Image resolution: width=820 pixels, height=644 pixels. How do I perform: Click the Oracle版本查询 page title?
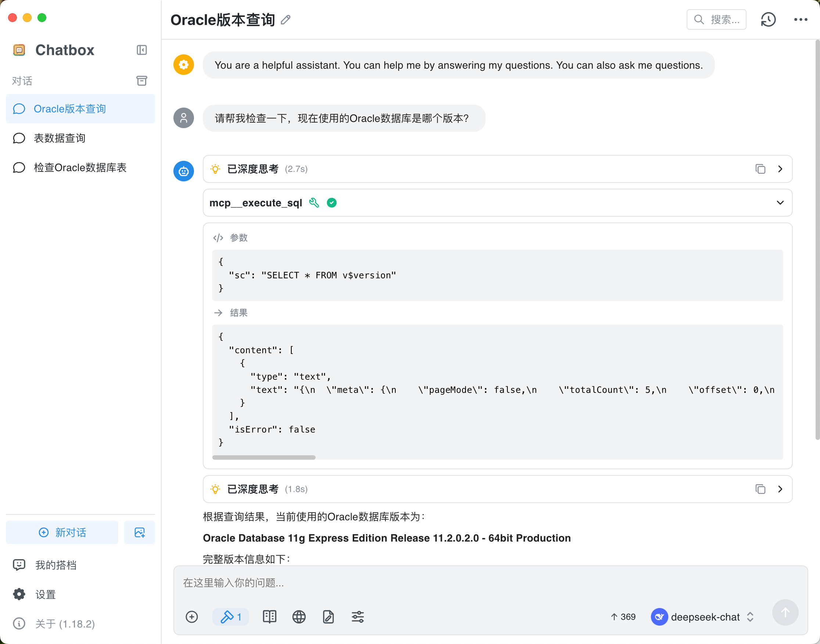click(x=223, y=19)
